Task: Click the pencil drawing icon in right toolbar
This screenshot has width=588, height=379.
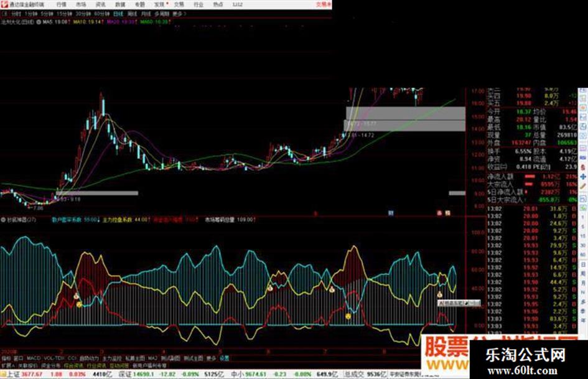Action: tap(583, 186)
